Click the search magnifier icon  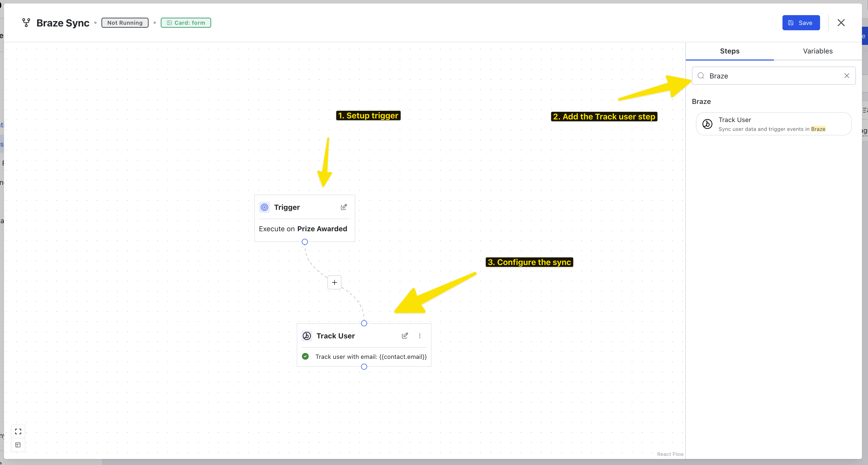[x=701, y=76]
